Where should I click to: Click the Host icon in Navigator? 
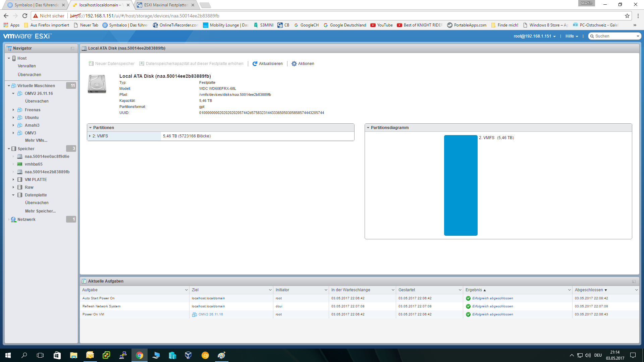click(14, 58)
